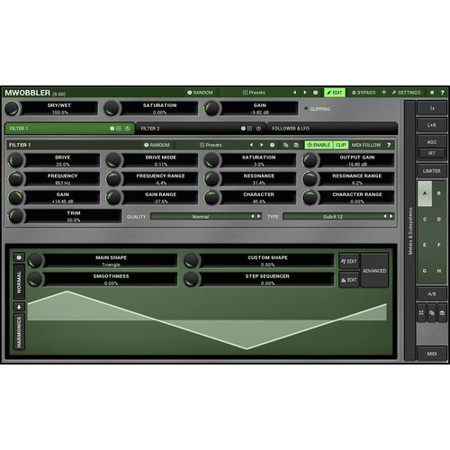
Task: Toggle the AGC button
Action: tap(432, 142)
